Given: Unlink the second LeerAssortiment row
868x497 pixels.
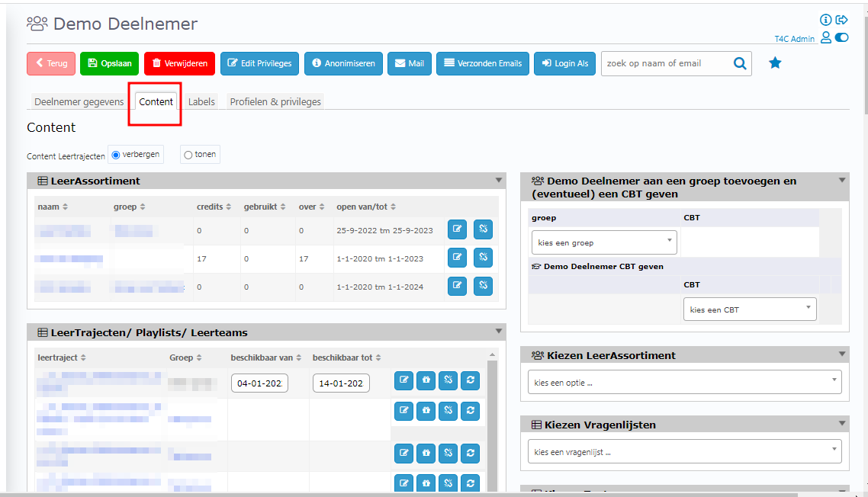Looking at the screenshot, I should coord(482,258).
